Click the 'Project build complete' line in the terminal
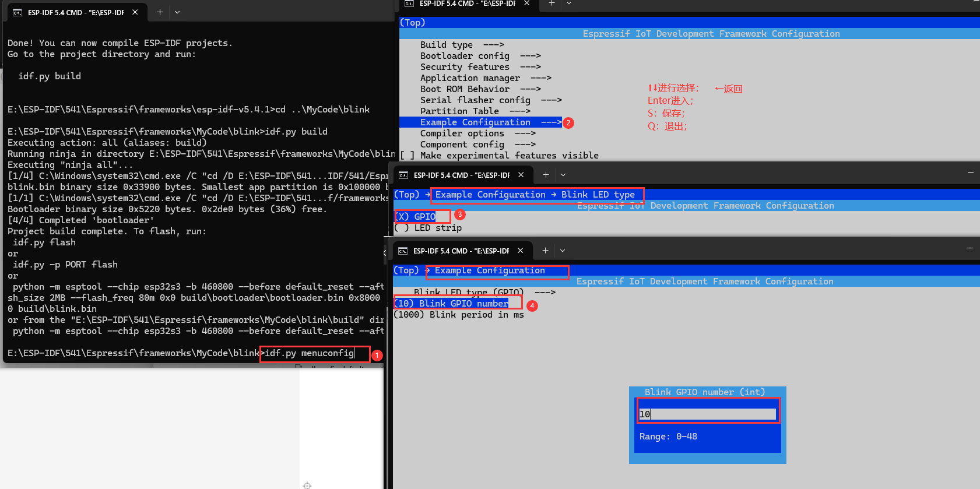The image size is (980, 489). [107, 231]
